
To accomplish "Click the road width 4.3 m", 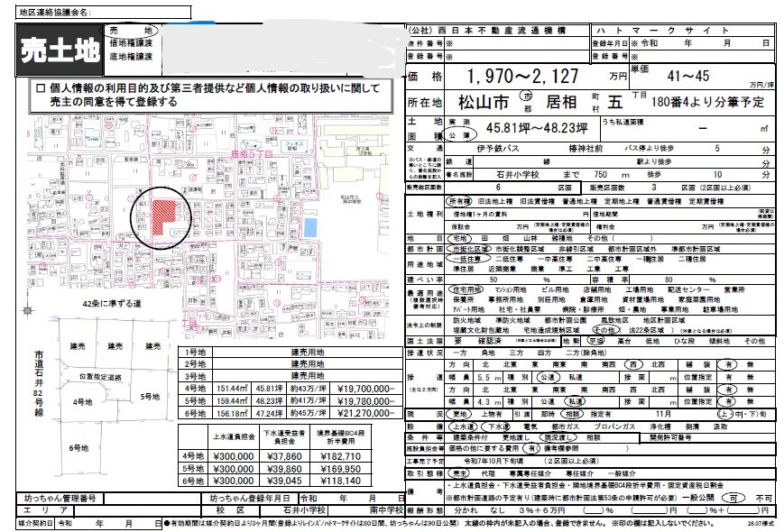I will (489, 401).
